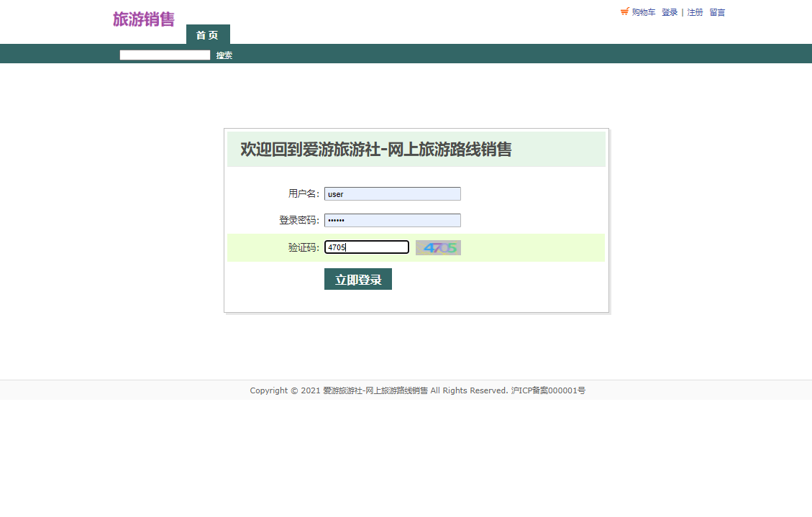Click the 搜索 search link
Image resolution: width=812 pixels, height=517 pixels.
pyautogui.click(x=223, y=55)
